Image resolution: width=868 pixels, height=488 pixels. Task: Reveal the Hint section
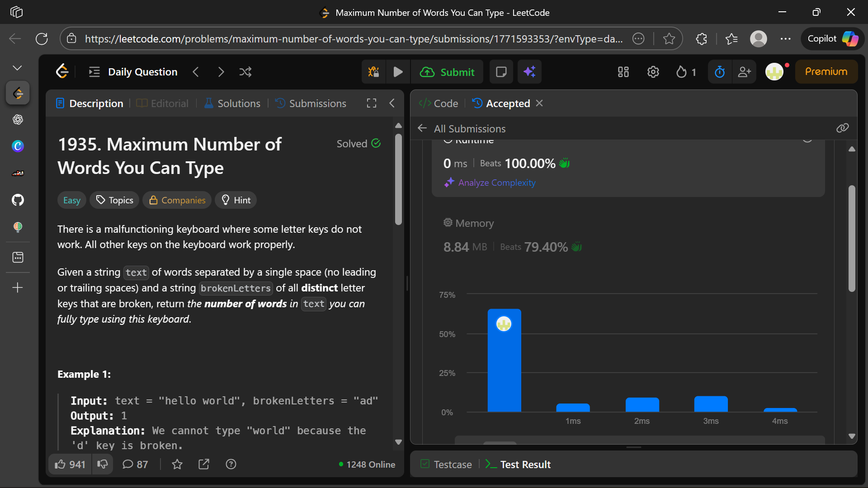coord(236,200)
